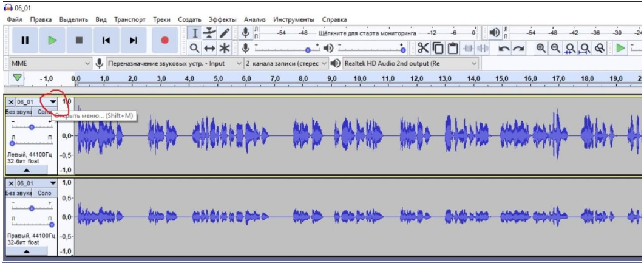Open the Файл menu
Screen dimensions: 644x263
[15, 19]
